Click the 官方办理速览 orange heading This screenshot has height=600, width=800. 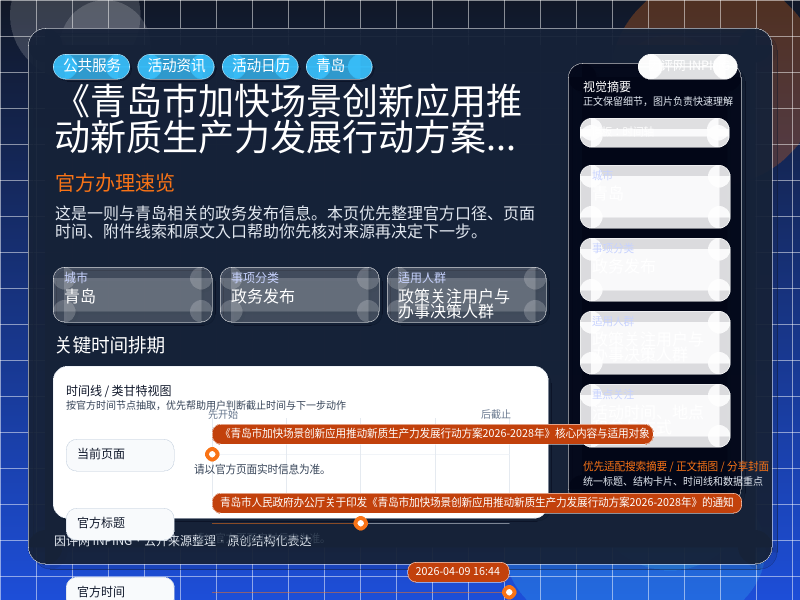click(x=115, y=183)
